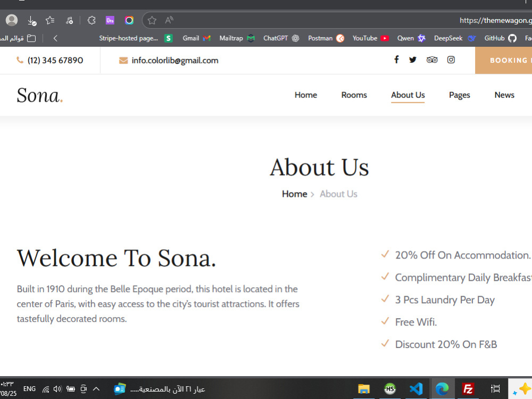Viewport: 532px width, 399px height.
Task: Open the volume speaker tray icon
Action: [x=57, y=389]
